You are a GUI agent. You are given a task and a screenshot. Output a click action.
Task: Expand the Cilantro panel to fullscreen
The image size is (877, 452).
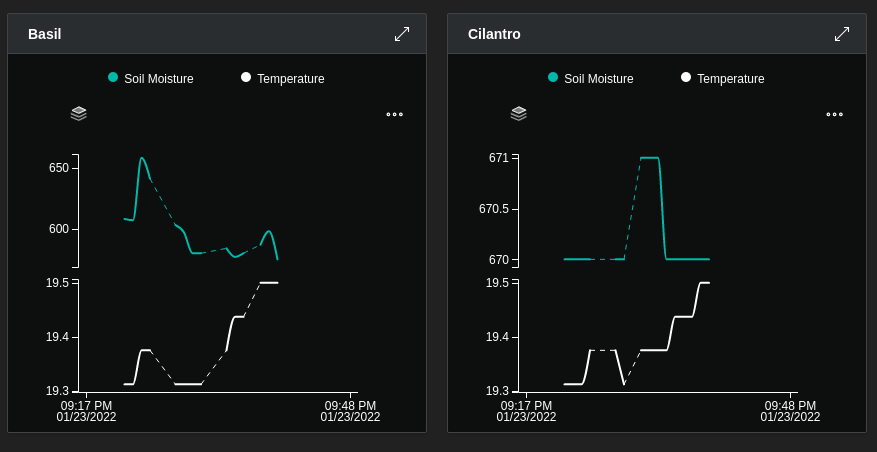(x=842, y=34)
